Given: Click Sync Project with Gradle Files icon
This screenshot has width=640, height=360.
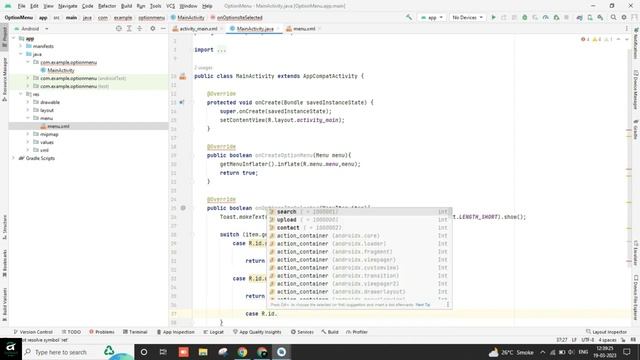Looking at the screenshot, I should 579,18.
